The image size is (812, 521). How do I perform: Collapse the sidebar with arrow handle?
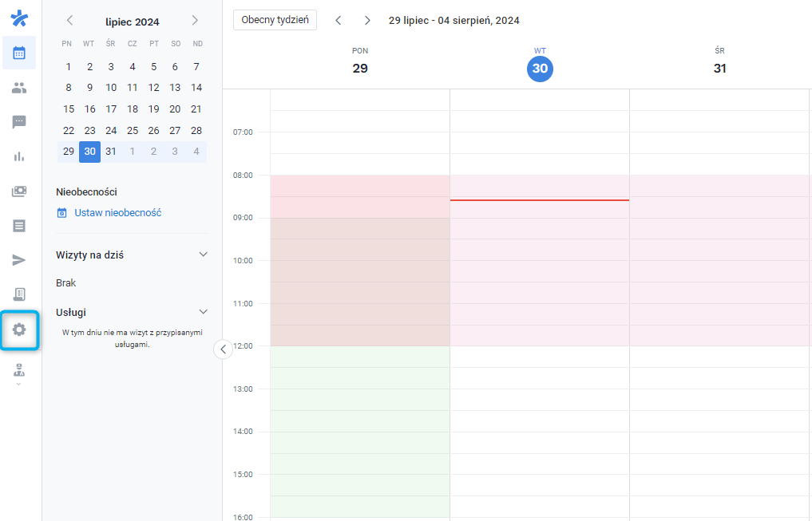point(223,349)
